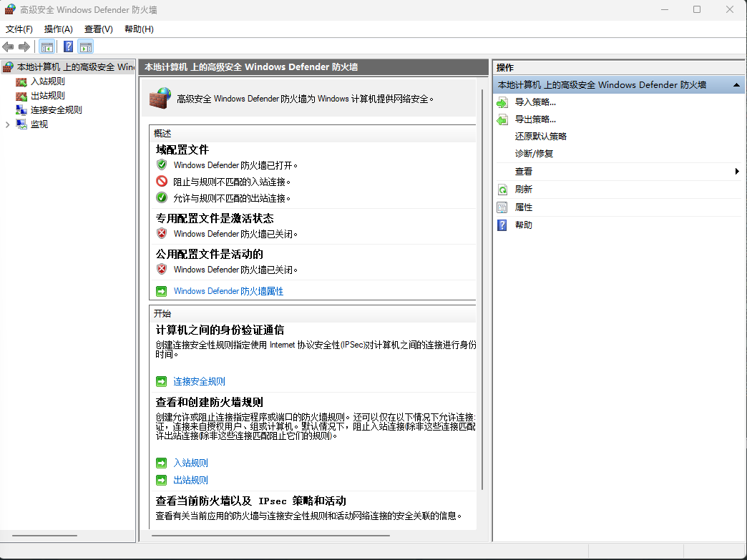Click the 域配置文件 heading

182,149
